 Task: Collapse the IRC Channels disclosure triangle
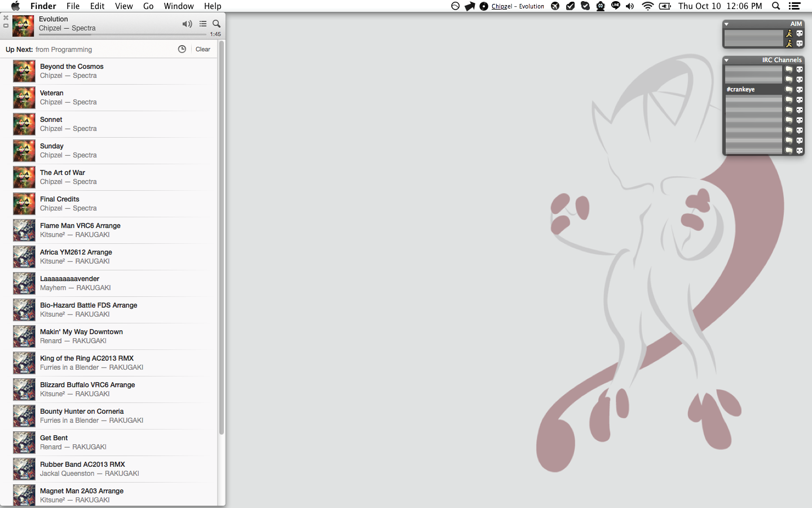click(x=727, y=60)
